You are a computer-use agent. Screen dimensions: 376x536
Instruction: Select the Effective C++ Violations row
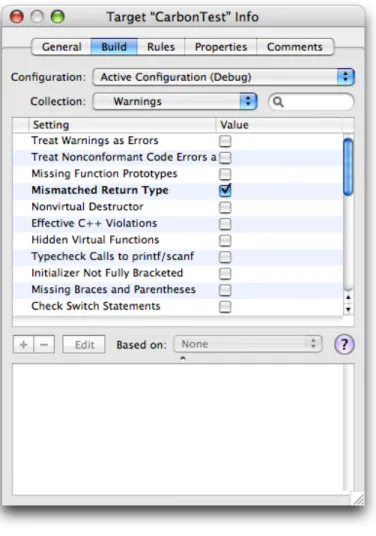178,224
